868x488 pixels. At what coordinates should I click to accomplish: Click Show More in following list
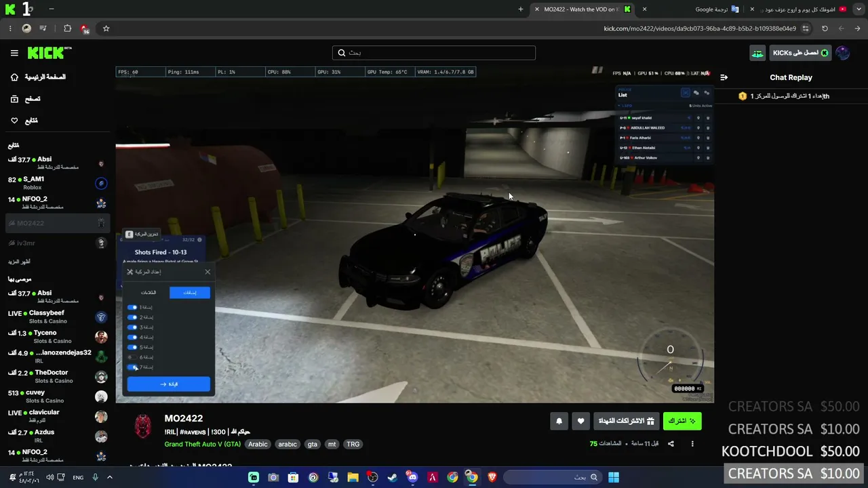point(19,262)
